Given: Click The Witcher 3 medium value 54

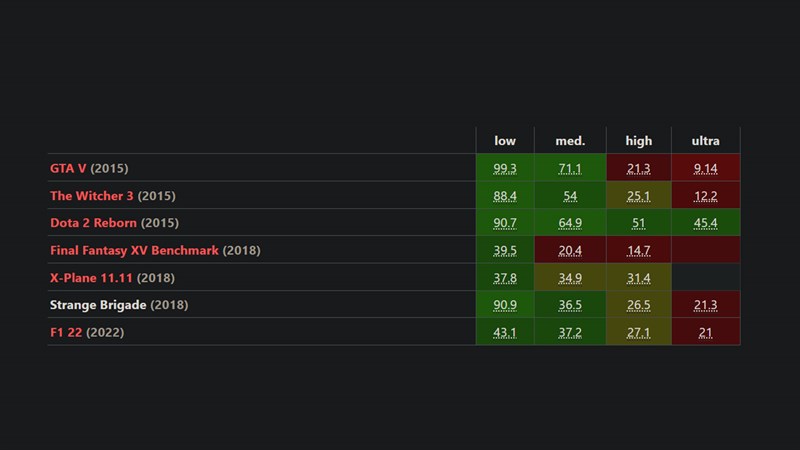Looking at the screenshot, I should click(570, 196).
